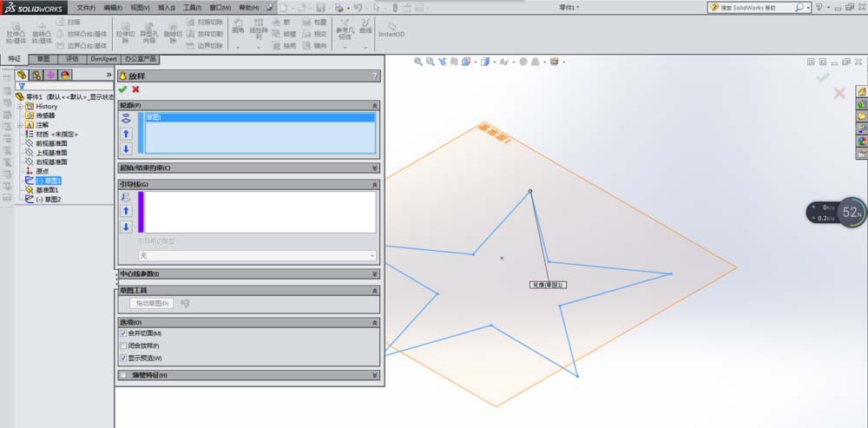Image resolution: width=868 pixels, height=428 pixels.
Task: Move guide curve down in 引导线 section
Action: click(x=126, y=227)
